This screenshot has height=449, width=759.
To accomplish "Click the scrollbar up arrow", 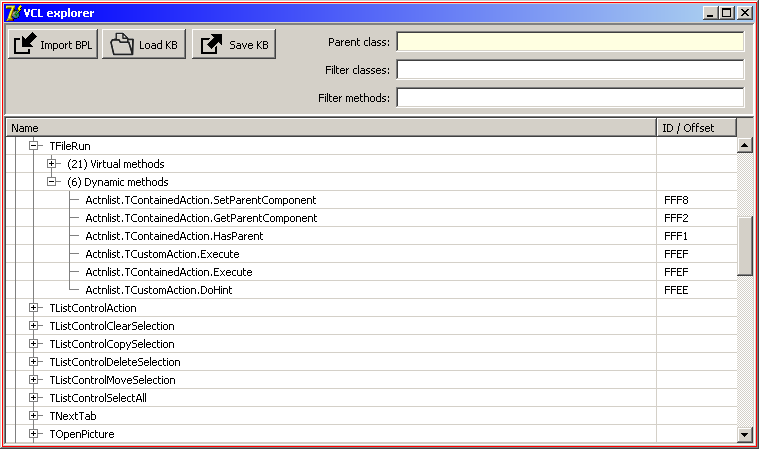I will pyautogui.click(x=744, y=145).
